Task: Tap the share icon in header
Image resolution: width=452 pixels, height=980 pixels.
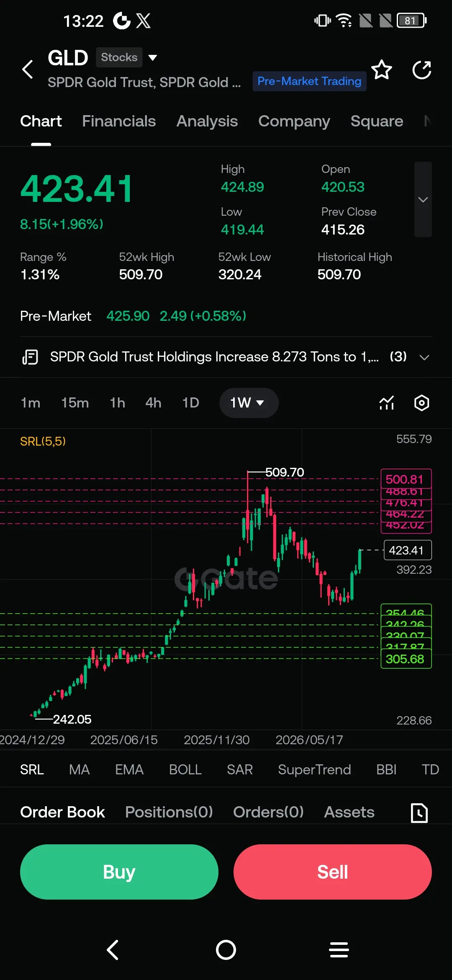Action: click(x=421, y=70)
